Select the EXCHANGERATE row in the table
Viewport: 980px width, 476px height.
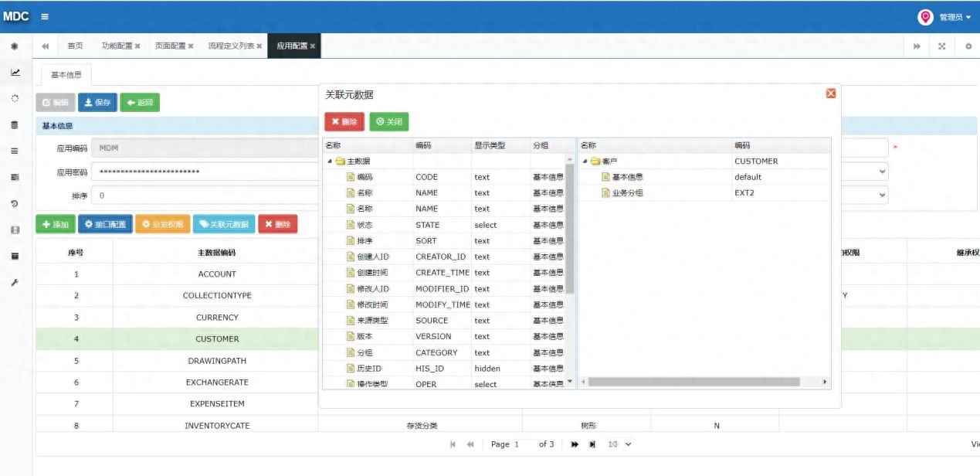click(x=177, y=382)
